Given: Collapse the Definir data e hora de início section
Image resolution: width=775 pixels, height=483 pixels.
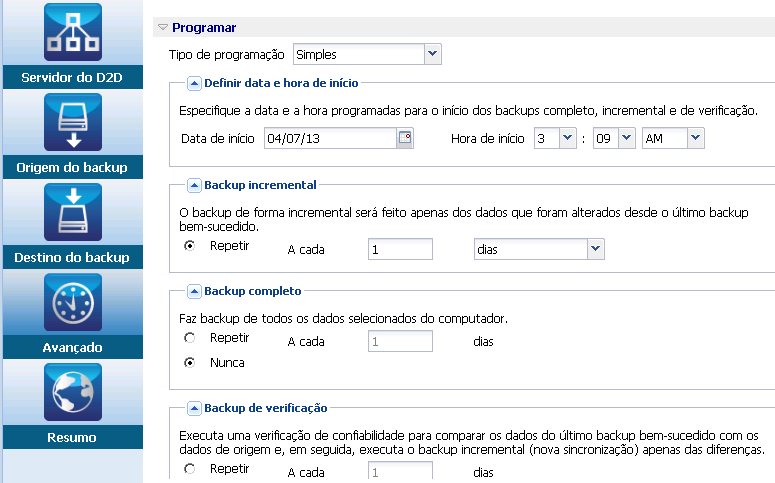Looking at the screenshot, I should click(x=194, y=83).
